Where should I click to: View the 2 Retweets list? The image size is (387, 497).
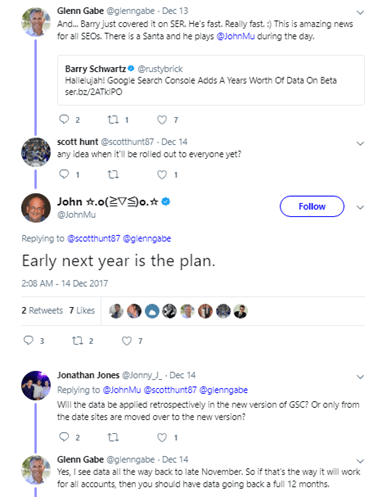(x=42, y=310)
